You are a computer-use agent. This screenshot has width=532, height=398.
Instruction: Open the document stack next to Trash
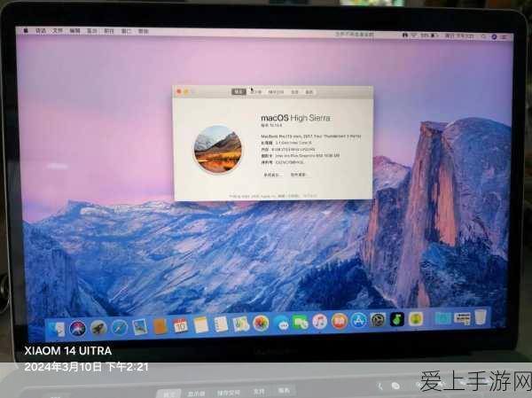click(462, 317)
